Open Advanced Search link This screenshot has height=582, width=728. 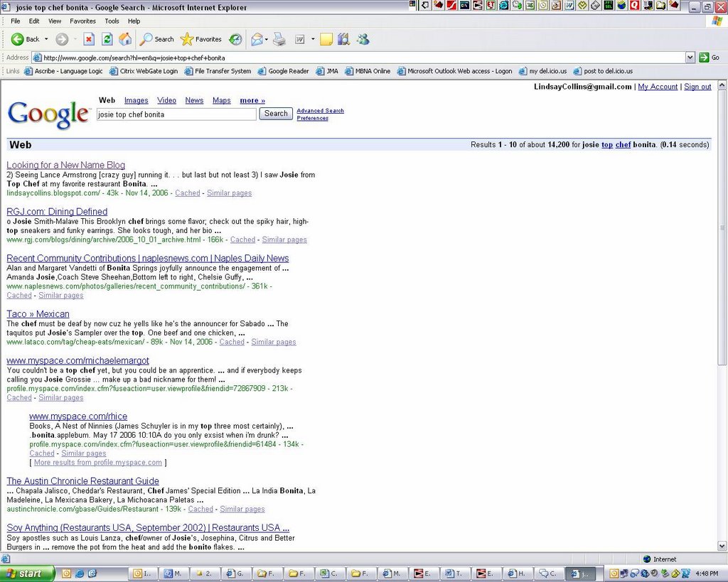click(321, 110)
